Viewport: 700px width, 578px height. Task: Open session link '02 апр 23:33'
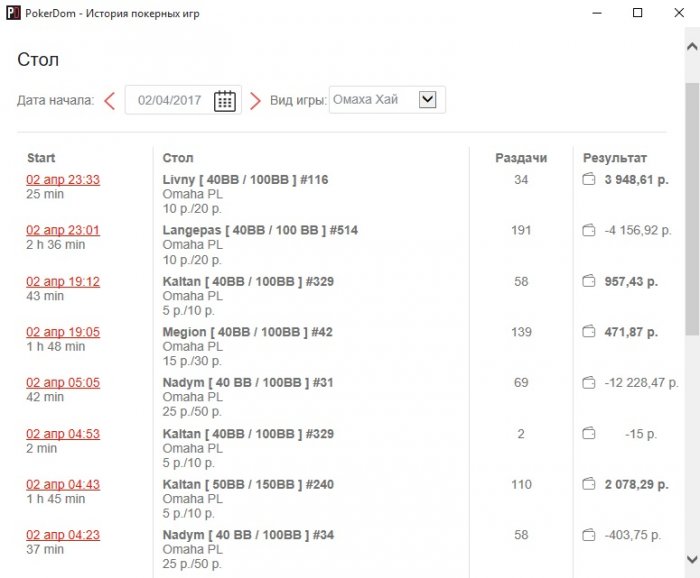pyautogui.click(x=63, y=180)
